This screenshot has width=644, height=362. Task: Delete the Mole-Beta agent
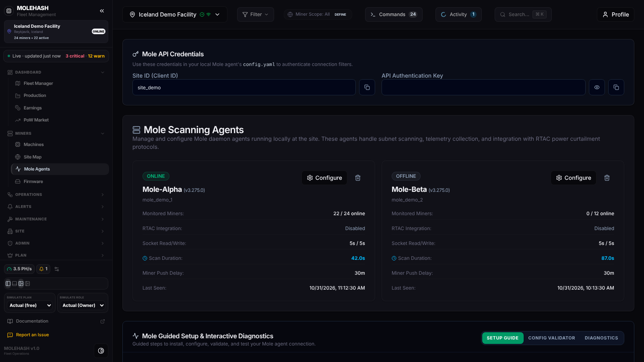pyautogui.click(x=607, y=178)
